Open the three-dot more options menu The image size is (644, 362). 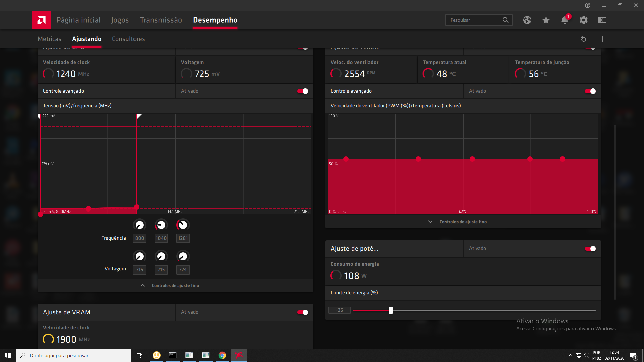[x=602, y=39]
